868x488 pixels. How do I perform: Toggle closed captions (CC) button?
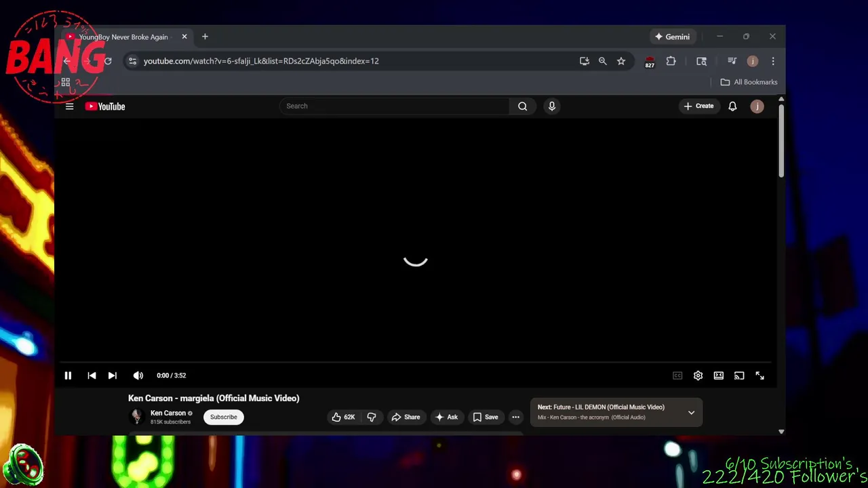[x=677, y=375]
